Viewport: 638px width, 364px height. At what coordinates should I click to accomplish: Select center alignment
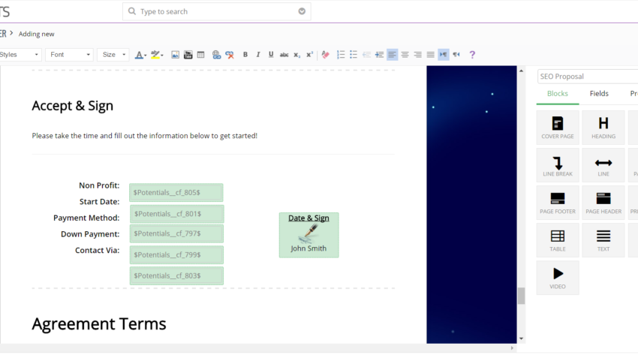click(x=405, y=55)
